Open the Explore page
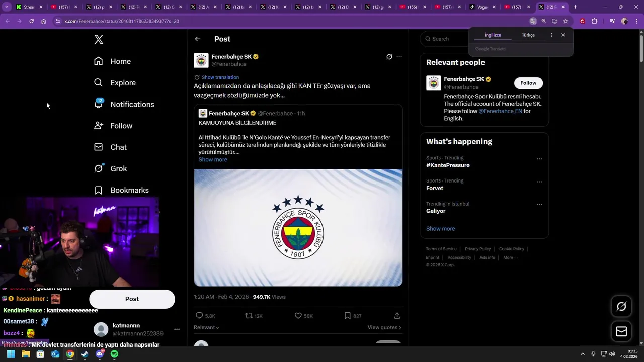The image size is (644, 362). tap(115, 83)
